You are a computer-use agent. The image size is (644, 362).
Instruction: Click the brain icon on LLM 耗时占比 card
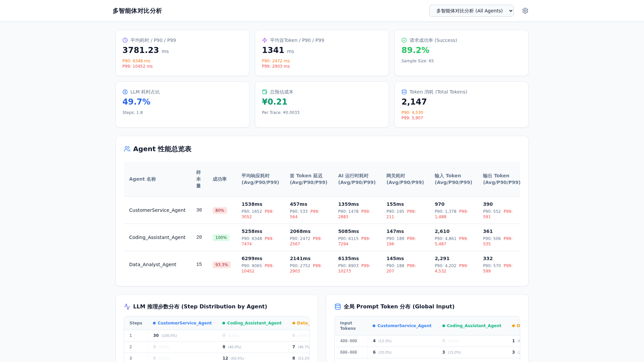(x=125, y=92)
